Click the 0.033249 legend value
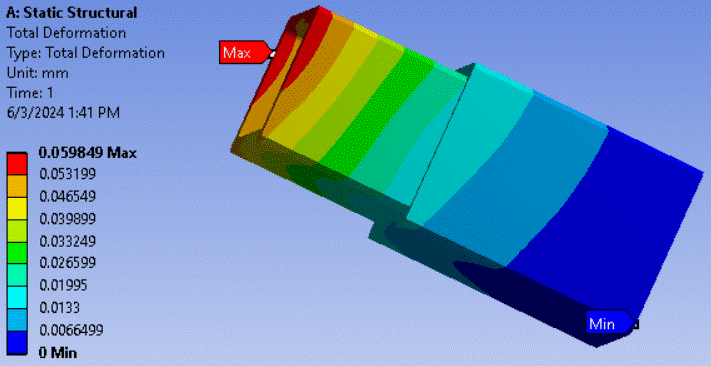Screen dimensions: 711x366 [x=68, y=241]
